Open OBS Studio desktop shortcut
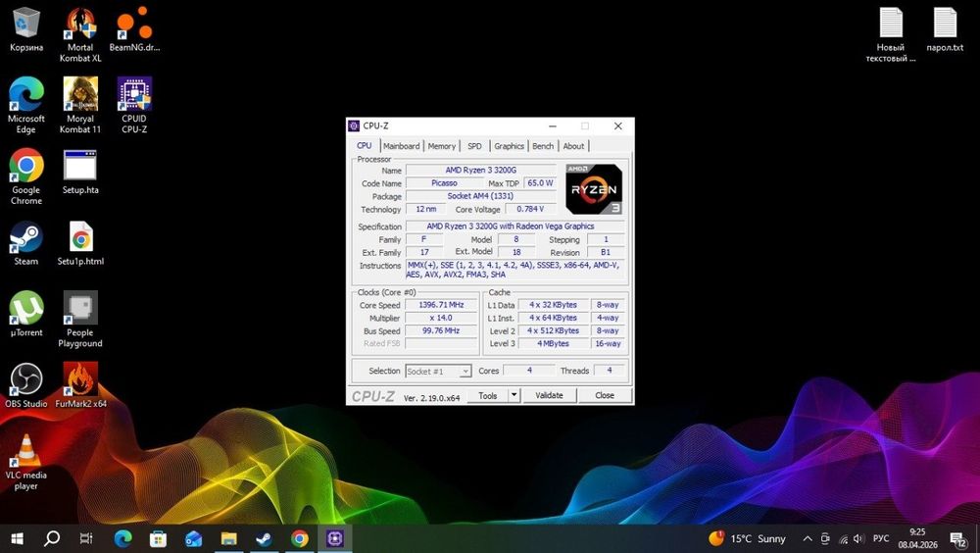Screen dimensions: 980x553 tap(26, 386)
